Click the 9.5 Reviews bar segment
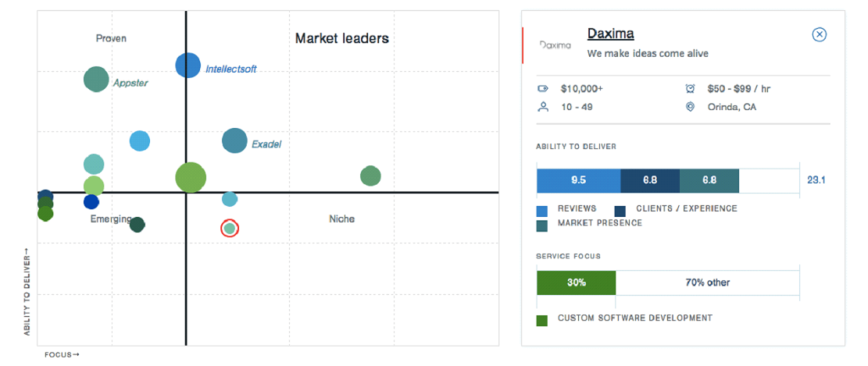Screen dimensions: 868x366 coord(578,180)
